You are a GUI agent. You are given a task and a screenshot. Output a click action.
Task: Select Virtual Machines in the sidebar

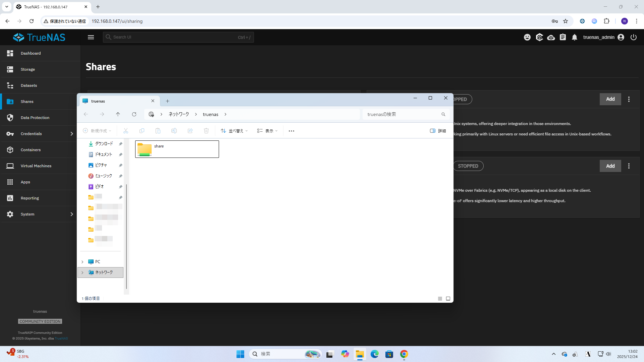pos(36,166)
